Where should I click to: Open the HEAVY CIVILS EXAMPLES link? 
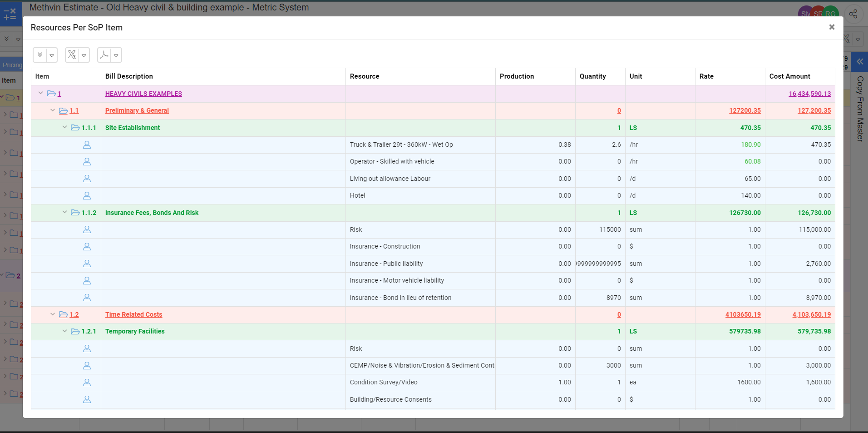coord(143,94)
